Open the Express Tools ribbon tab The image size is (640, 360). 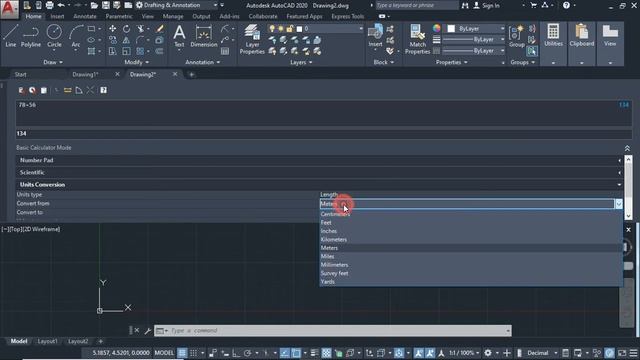(x=347, y=16)
